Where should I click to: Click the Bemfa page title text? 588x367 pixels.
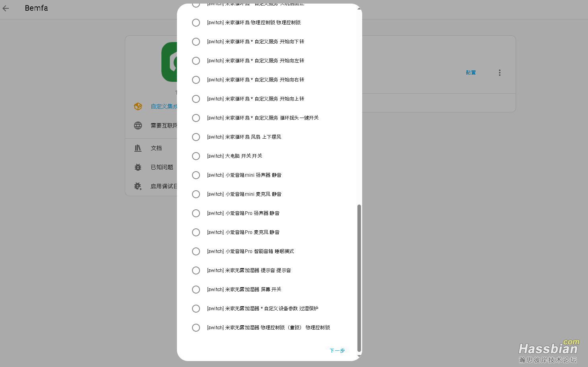point(36,8)
